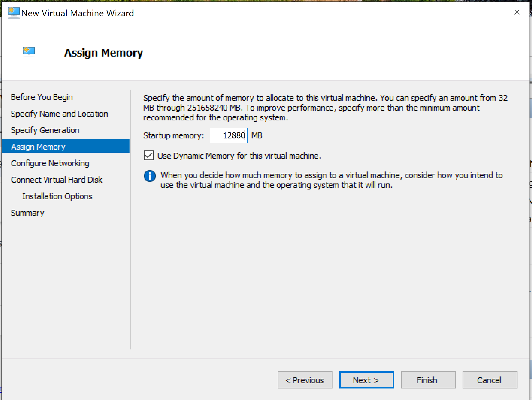Click the Finish button

(428, 380)
